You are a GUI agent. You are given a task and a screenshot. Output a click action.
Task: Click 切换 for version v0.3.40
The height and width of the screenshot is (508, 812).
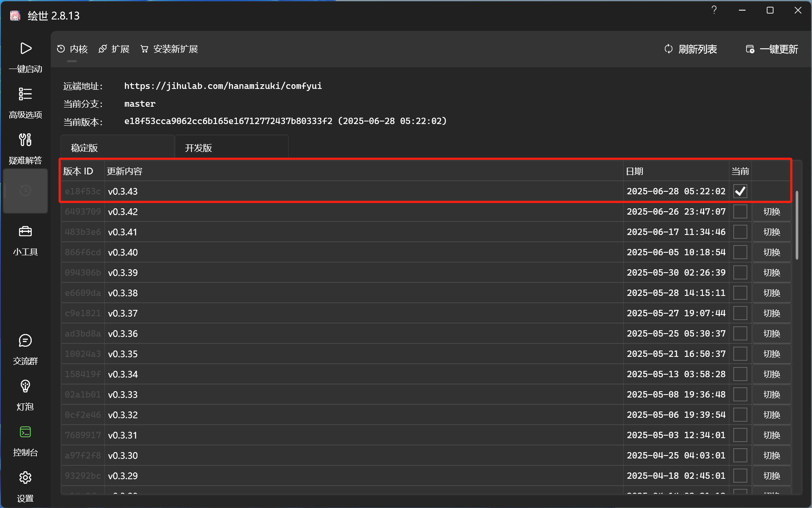click(x=771, y=252)
